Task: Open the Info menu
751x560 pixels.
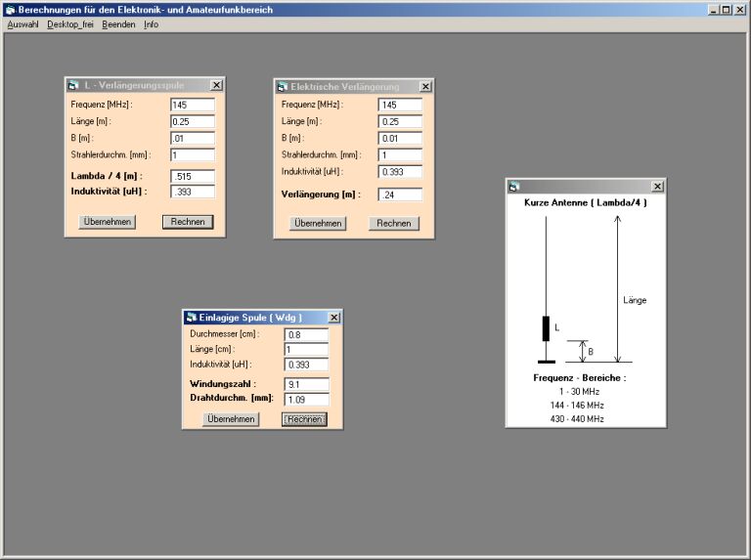Action: pyautogui.click(x=151, y=24)
